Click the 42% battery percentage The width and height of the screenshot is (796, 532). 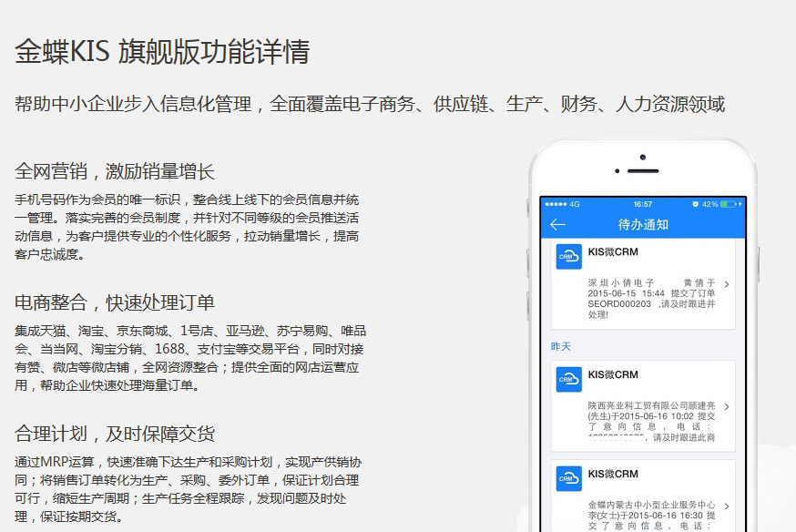pyautogui.click(x=709, y=204)
